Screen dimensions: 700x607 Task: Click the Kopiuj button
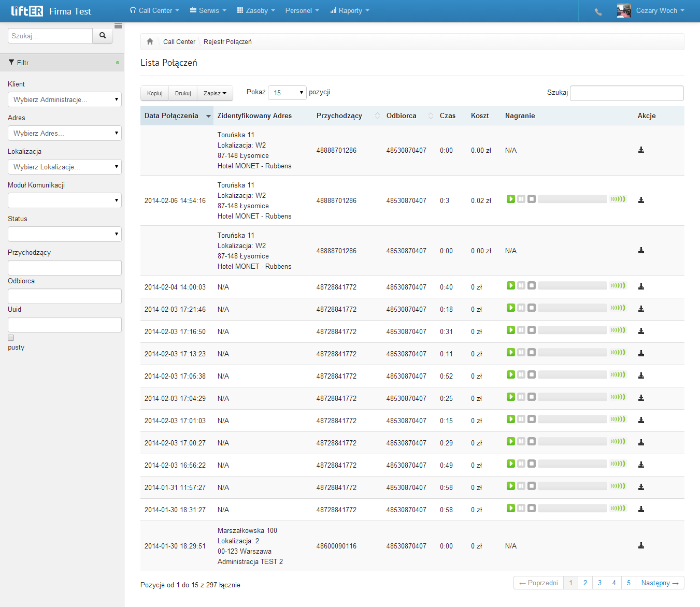154,93
